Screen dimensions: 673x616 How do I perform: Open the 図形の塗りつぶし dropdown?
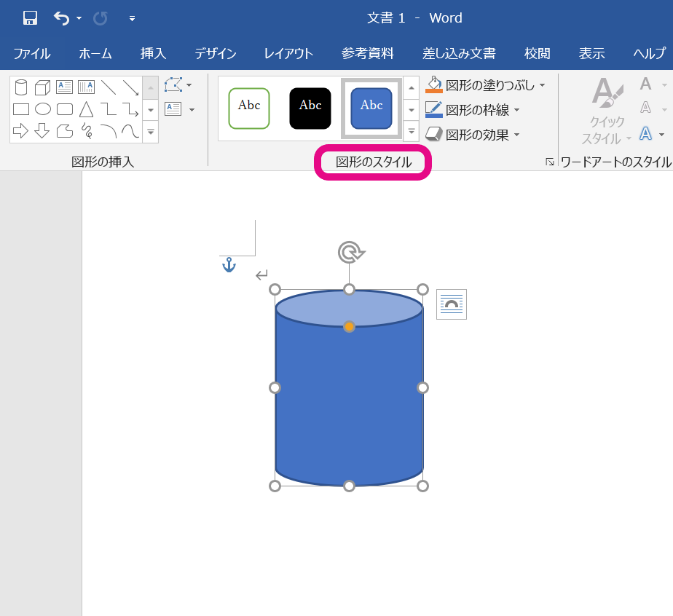542,86
